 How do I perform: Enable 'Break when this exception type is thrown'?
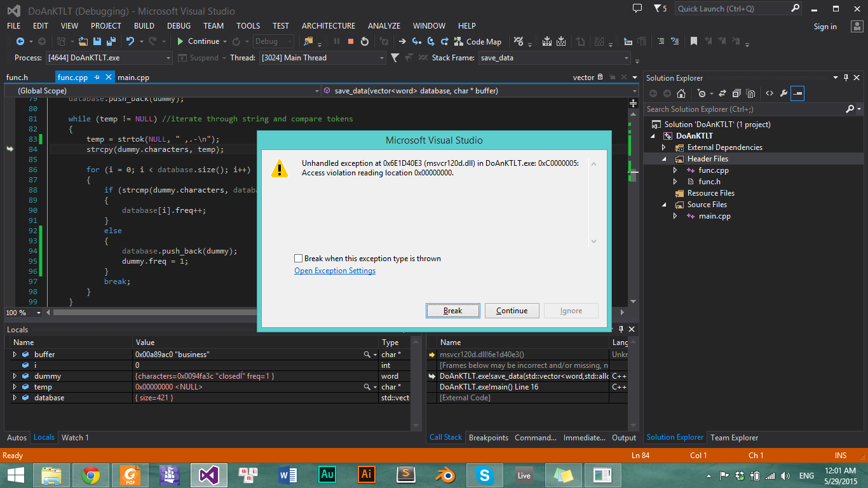point(299,259)
